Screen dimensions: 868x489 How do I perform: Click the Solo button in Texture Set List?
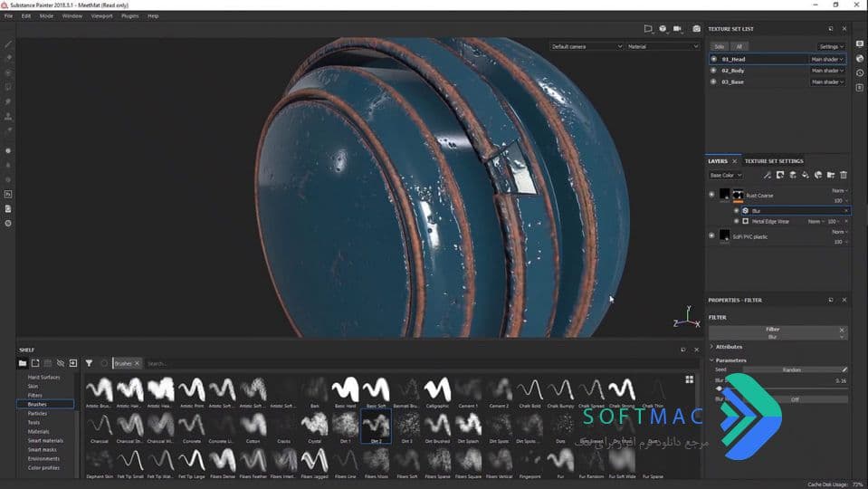coord(719,46)
